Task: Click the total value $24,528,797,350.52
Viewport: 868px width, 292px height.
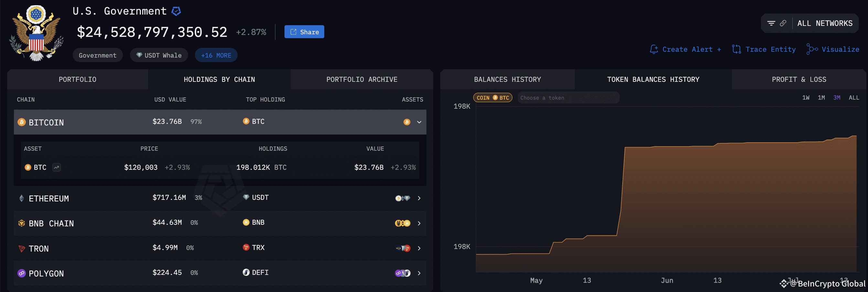Action: pyautogui.click(x=152, y=32)
